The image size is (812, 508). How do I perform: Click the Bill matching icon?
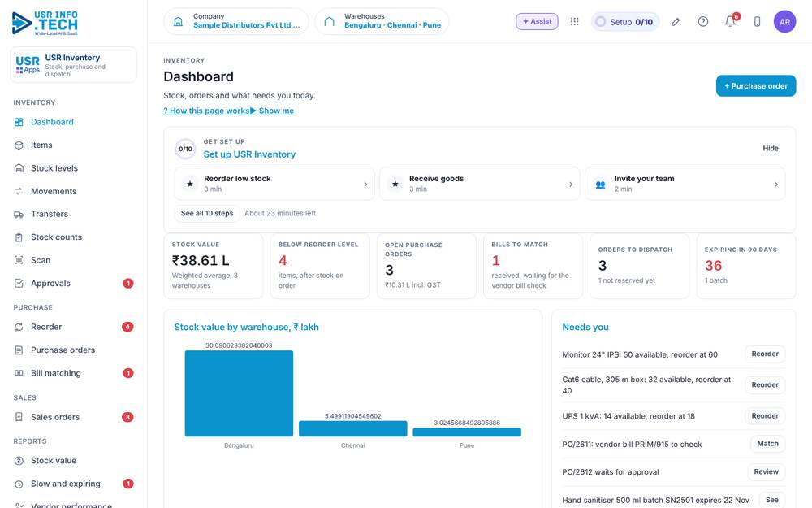click(x=19, y=373)
